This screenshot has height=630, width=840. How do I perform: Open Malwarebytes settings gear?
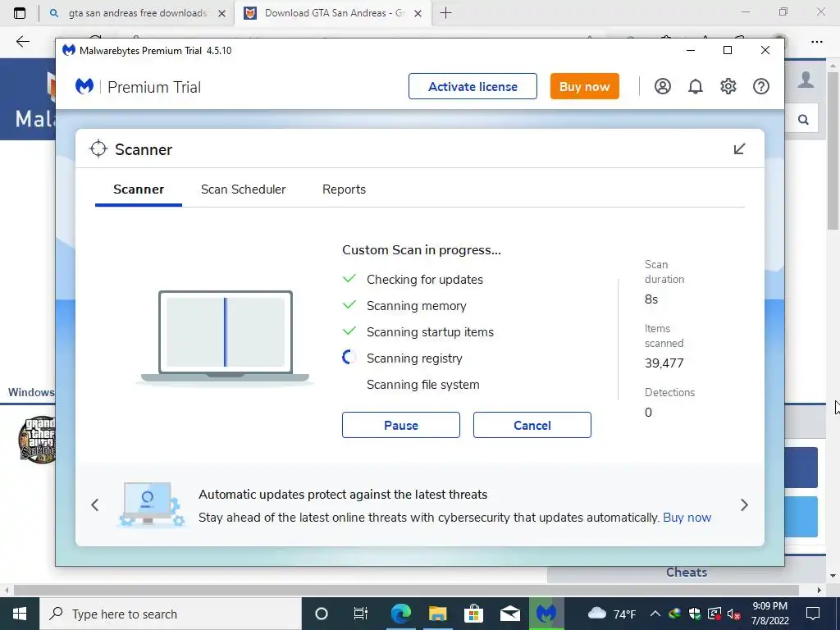728,86
